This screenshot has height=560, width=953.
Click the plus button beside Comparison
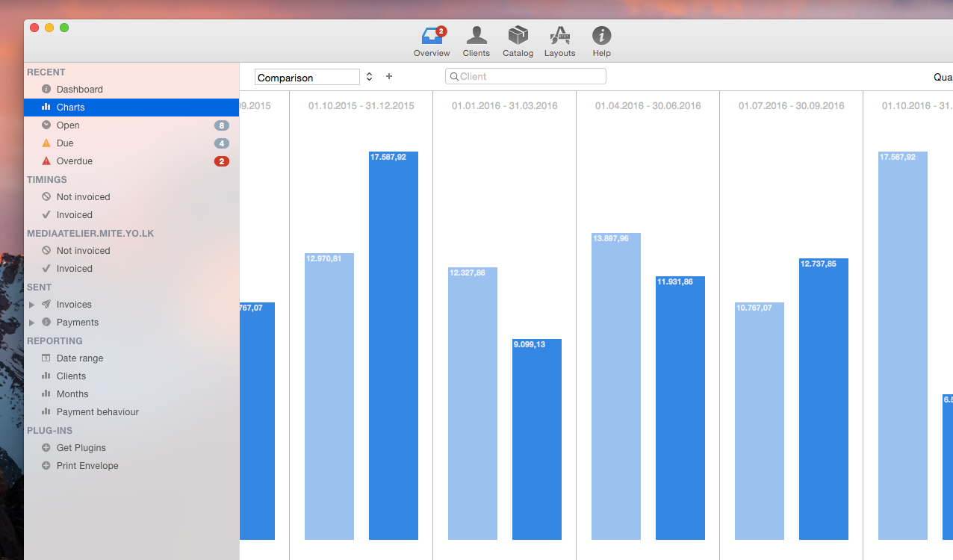(389, 77)
